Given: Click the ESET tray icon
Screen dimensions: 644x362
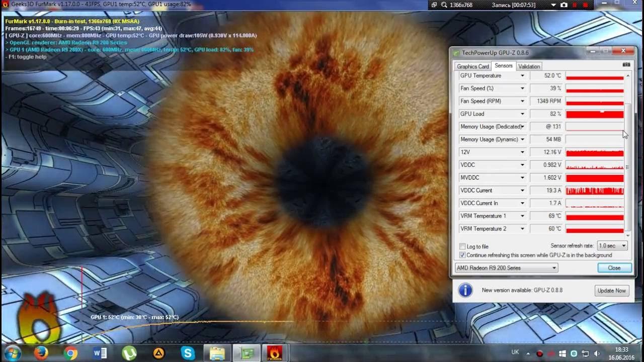Looking at the screenshot, I should [x=574, y=353].
